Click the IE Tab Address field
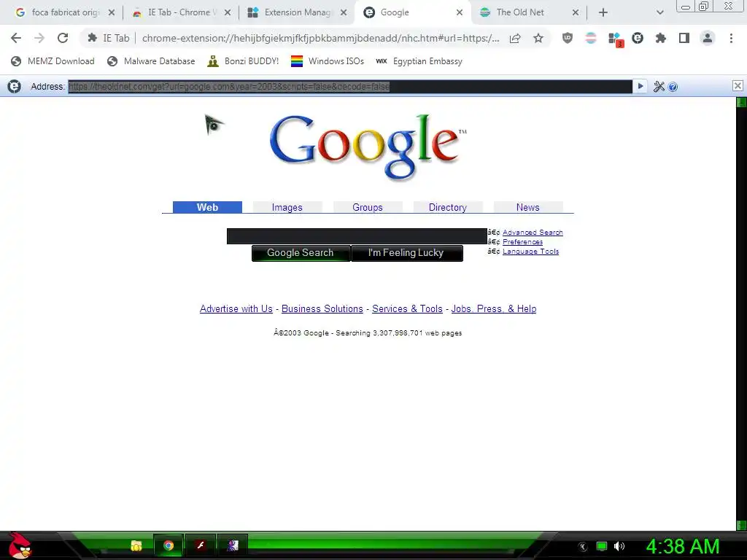Screen dimensions: 747x560 point(350,86)
